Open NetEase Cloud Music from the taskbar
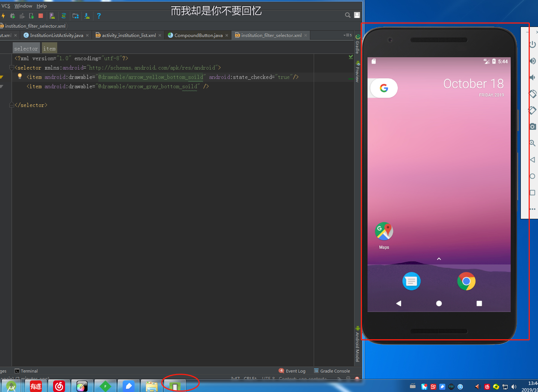538x392 pixels. point(59,386)
